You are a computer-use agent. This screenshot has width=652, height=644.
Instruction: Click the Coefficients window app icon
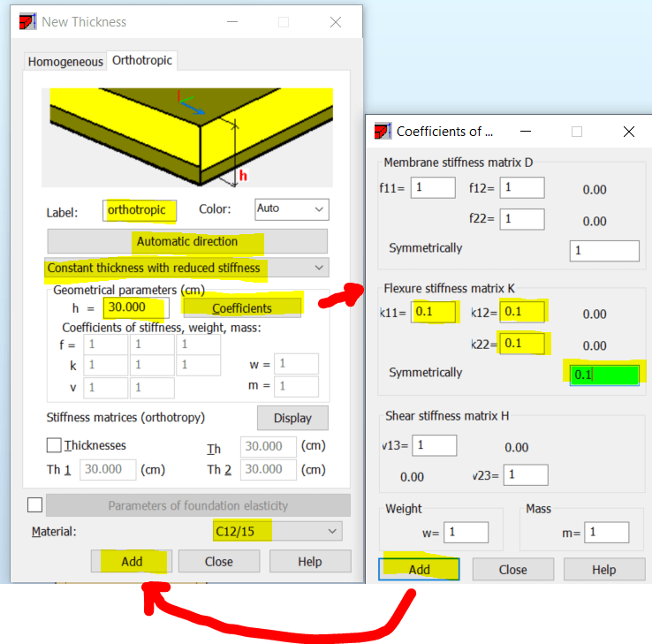point(383,131)
